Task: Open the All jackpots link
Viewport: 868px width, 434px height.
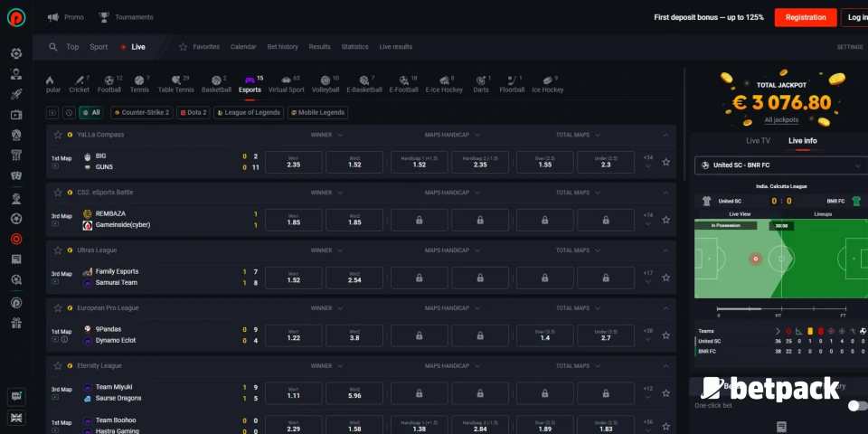Action: click(x=781, y=119)
